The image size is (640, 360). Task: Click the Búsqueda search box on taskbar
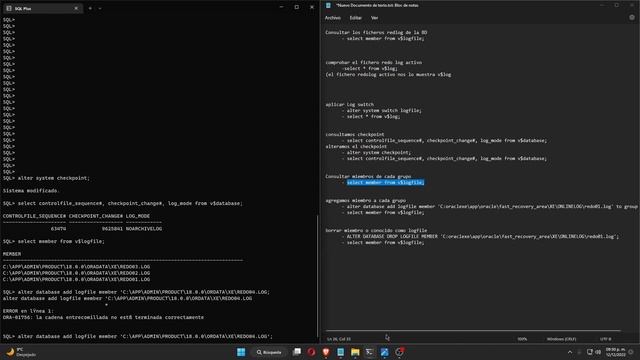[269, 352]
